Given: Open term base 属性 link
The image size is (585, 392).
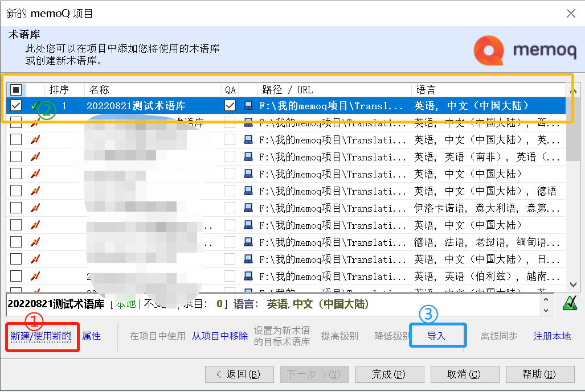Looking at the screenshot, I should tap(91, 336).
